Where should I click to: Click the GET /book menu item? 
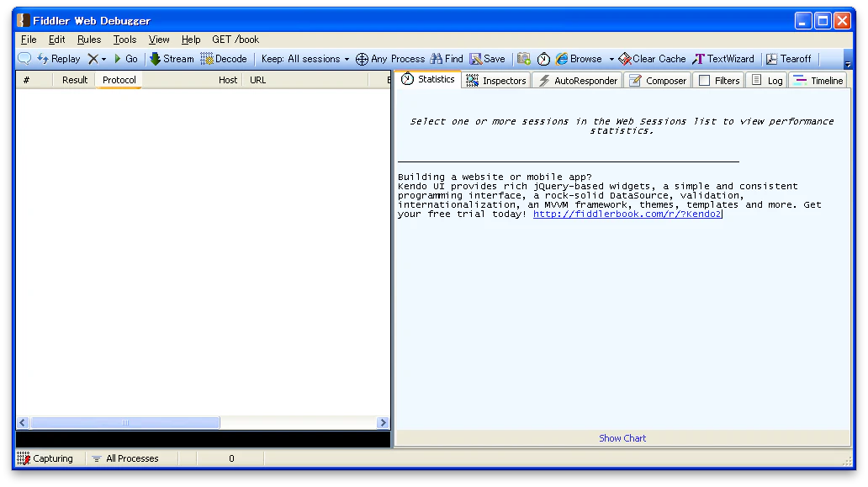tap(236, 40)
